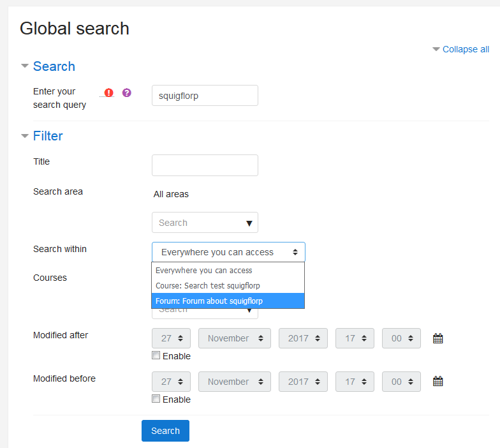Enable the Modified after date checkbox
The height and width of the screenshot is (448, 500).
[156, 355]
